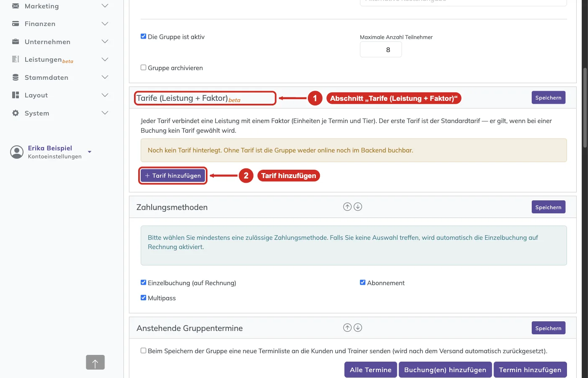Click the Unternehmen briefcase icon
588x378 pixels.
pos(16,42)
